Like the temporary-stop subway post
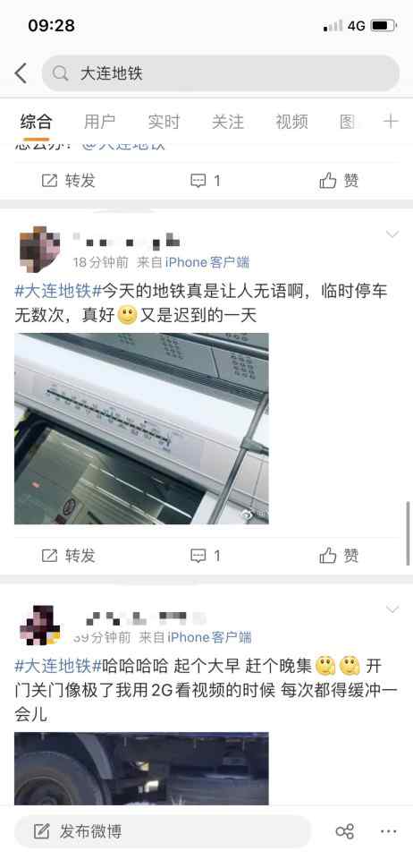Screen dimensions: 413x868 (x=339, y=556)
